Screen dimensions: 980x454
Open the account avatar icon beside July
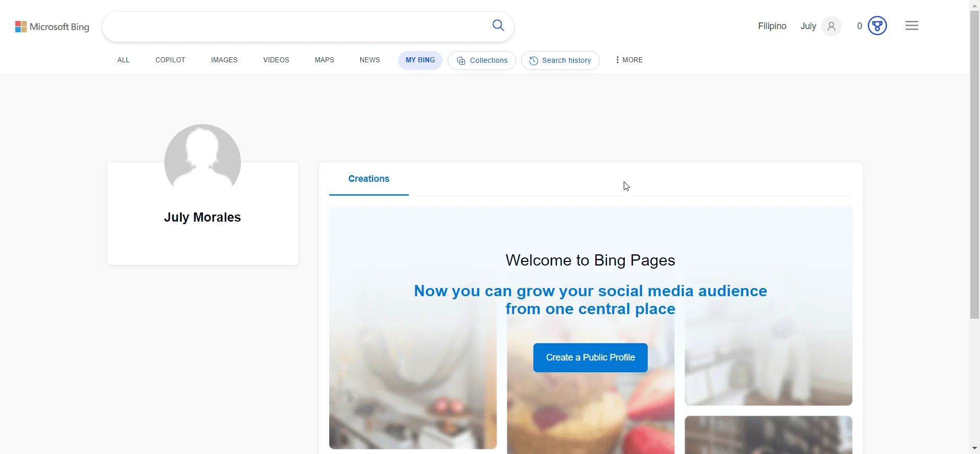pyautogui.click(x=831, y=26)
